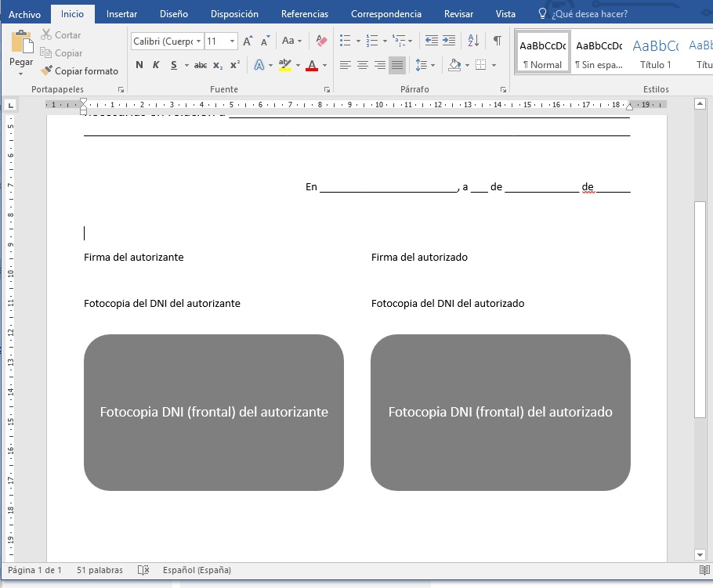Click the numbered list icon
This screenshot has height=588, width=713.
tap(372, 41)
